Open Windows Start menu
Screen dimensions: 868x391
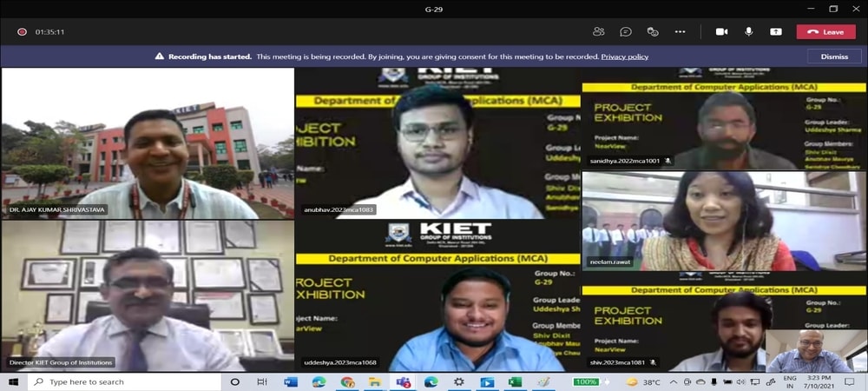tap(14, 382)
